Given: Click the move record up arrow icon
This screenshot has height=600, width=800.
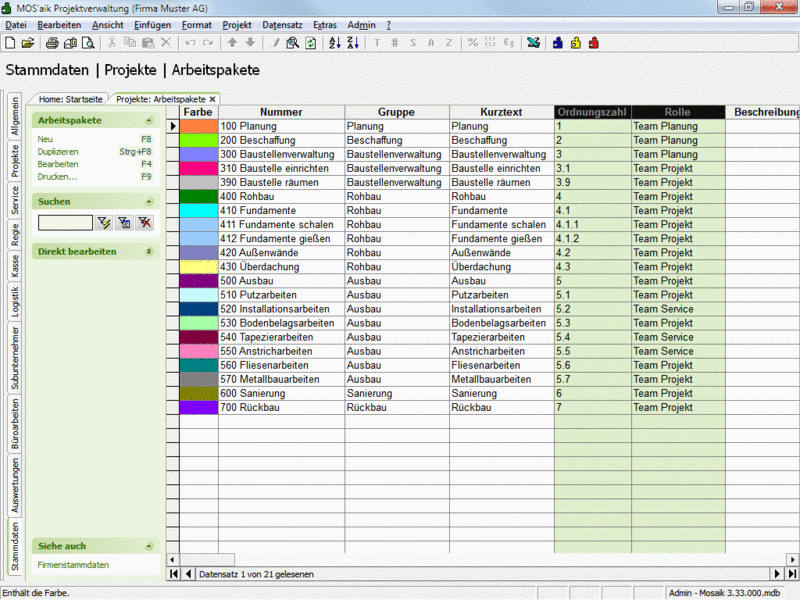Looking at the screenshot, I should click(x=232, y=43).
